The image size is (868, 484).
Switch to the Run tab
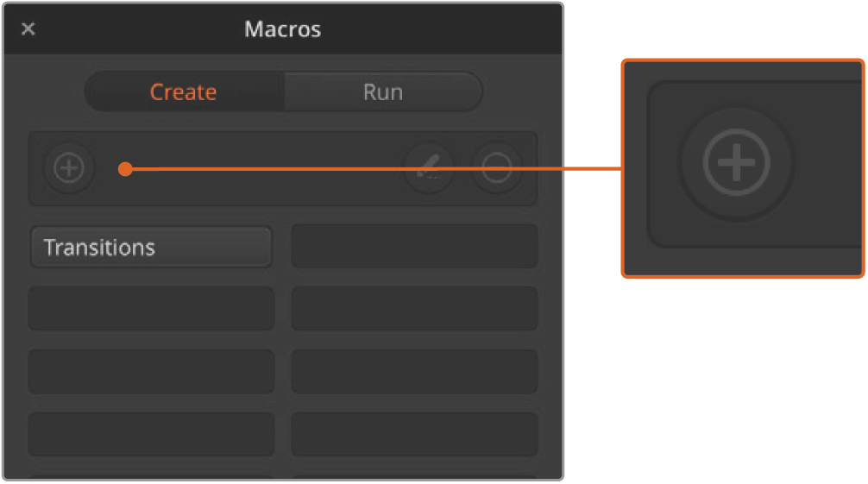tap(382, 92)
